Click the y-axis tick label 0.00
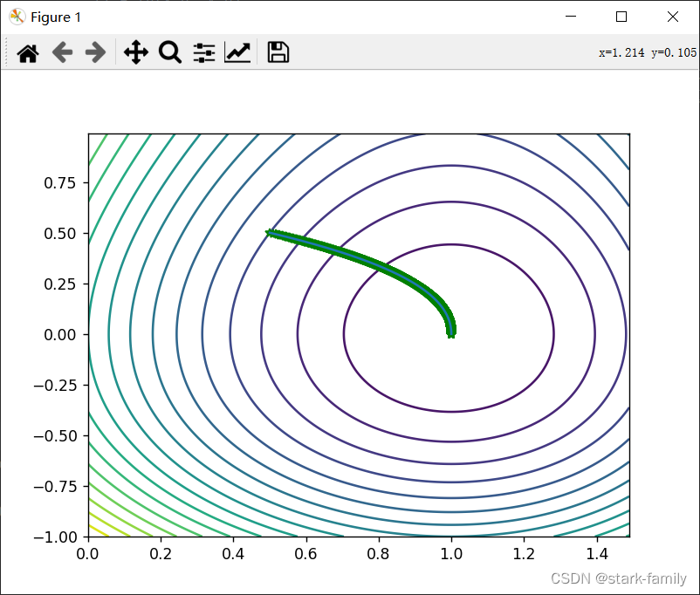700x595 pixels. (60, 335)
